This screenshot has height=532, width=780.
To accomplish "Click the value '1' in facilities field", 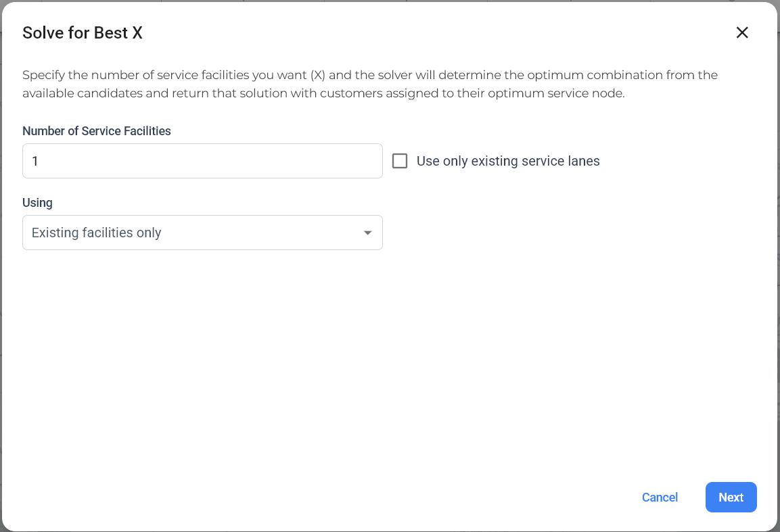I will point(35,161).
